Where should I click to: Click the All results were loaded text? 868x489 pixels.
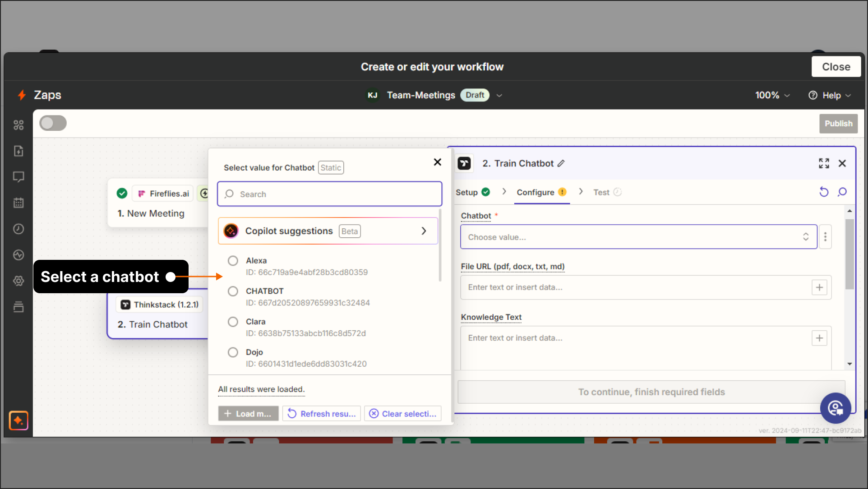261,389
